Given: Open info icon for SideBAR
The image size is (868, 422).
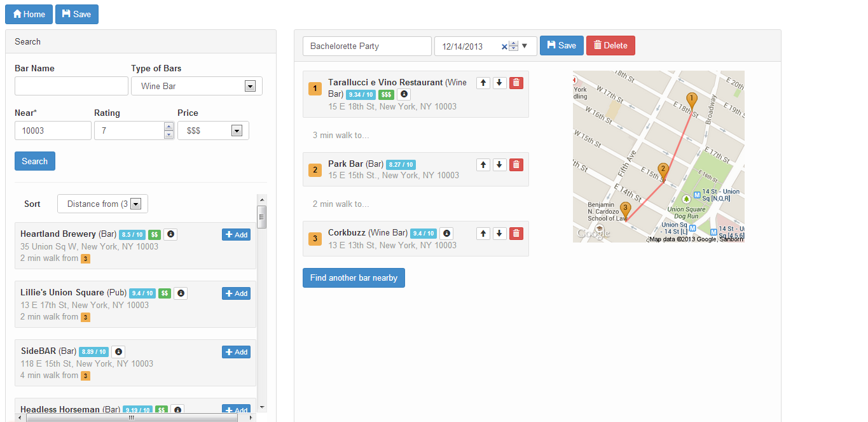Looking at the screenshot, I should (x=118, y=351).
